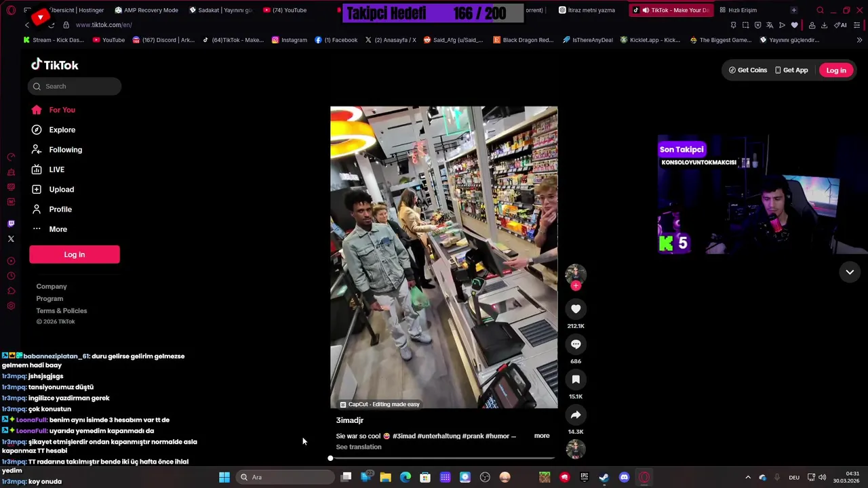Open the 3imadjr username link
868x488 pixels.
click(x=350, y=420)
